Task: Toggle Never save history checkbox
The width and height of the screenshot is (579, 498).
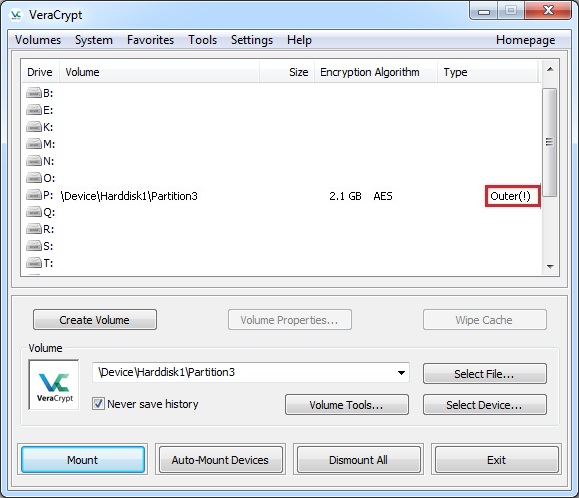Action: click(x=98, y=403)
